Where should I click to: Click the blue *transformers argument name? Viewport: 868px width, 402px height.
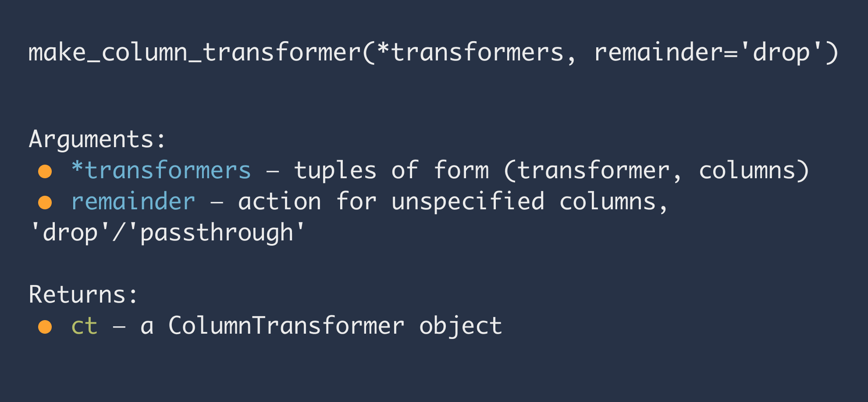161,170
